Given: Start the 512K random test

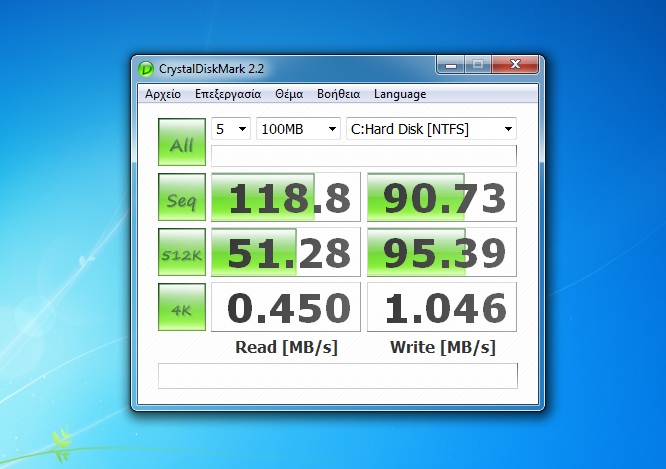Looking at the screenshot, I should pyautogui.click(x=182, y=252).
